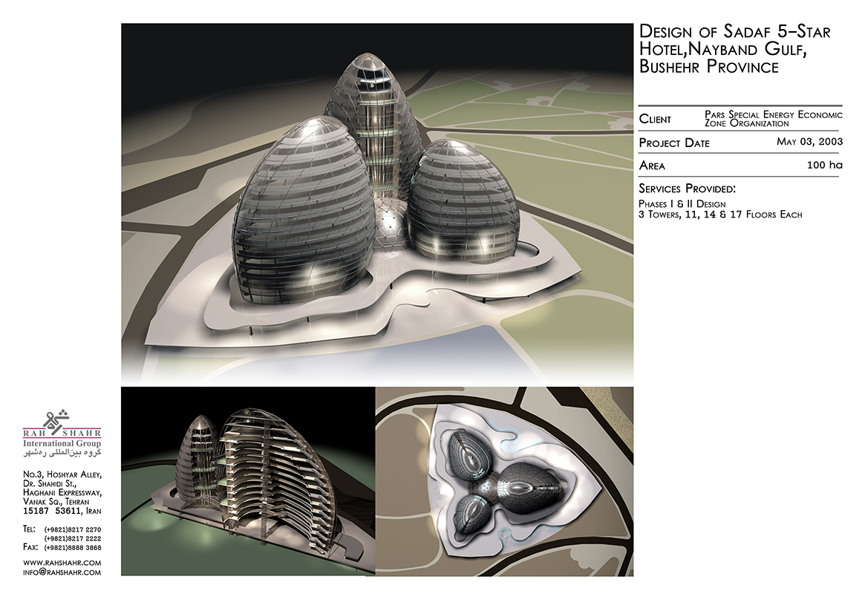868x614 pixels.
Task: Open the cutaway section rendering of the towers
Action: coord(248,481)
